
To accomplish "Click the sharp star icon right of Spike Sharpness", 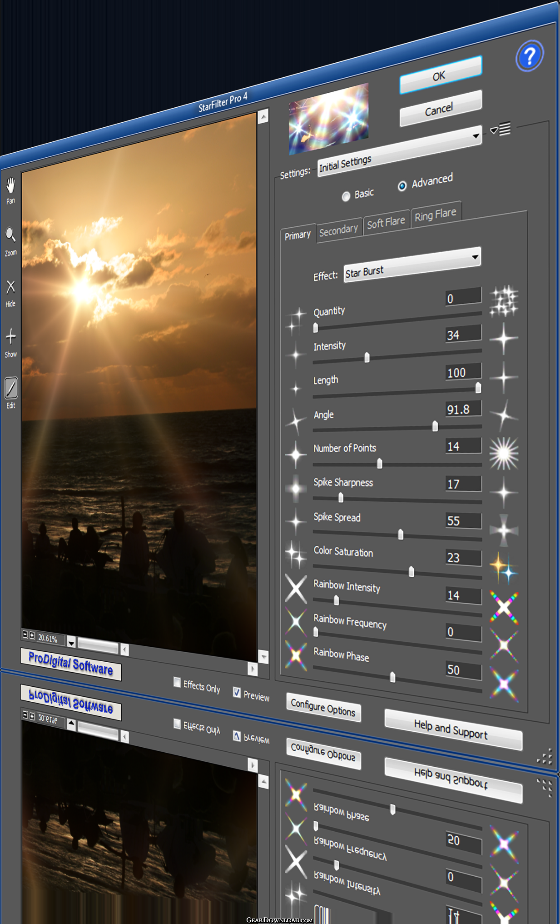I will [504, 492].
